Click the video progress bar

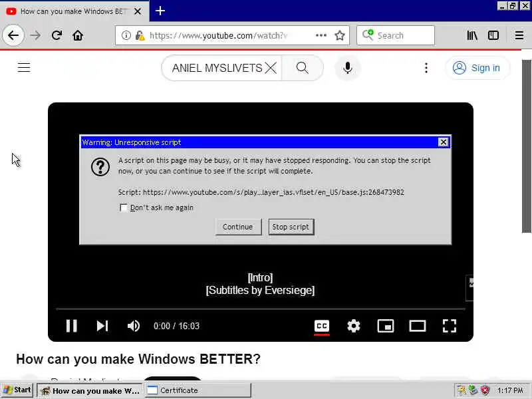point(260,309)
